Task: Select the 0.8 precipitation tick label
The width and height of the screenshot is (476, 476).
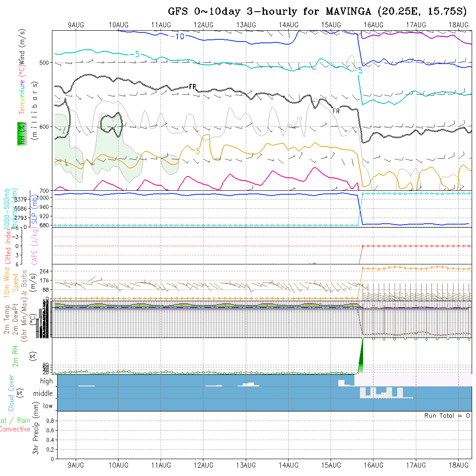Action: tap(50, 421)
